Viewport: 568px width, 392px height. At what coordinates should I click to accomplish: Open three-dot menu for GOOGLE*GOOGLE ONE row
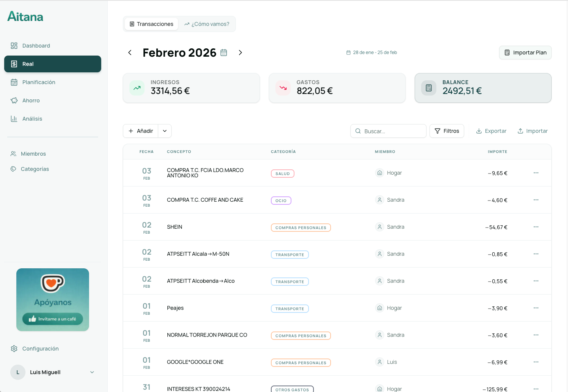point(536,362)
